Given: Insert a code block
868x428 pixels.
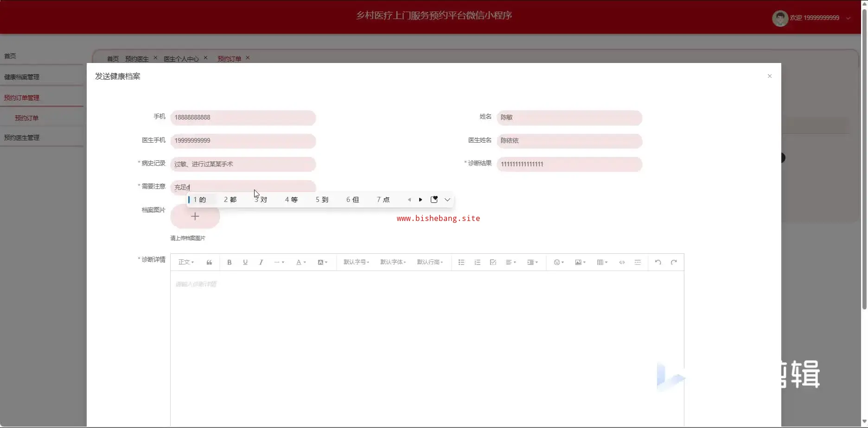Looking at the screenshot, I should pos(622,262).
